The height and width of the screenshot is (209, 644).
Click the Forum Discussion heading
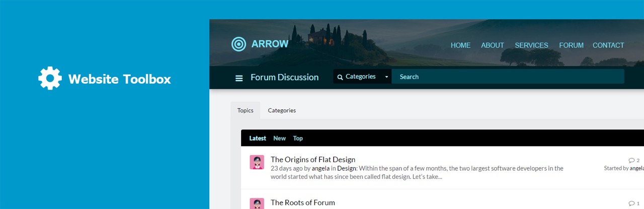pyautogui.click(x=284, y=77)
